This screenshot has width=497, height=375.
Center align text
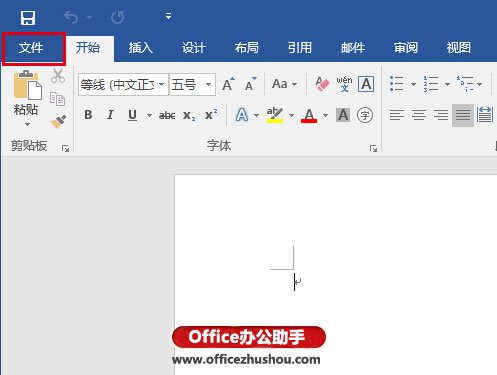419,115
